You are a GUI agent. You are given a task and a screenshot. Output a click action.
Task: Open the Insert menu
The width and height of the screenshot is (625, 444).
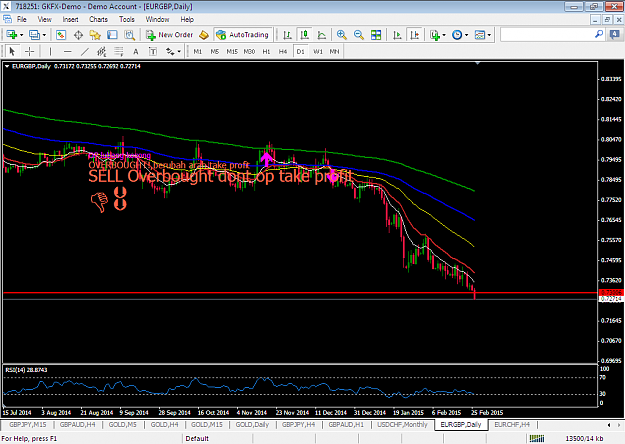coord(70,19)
